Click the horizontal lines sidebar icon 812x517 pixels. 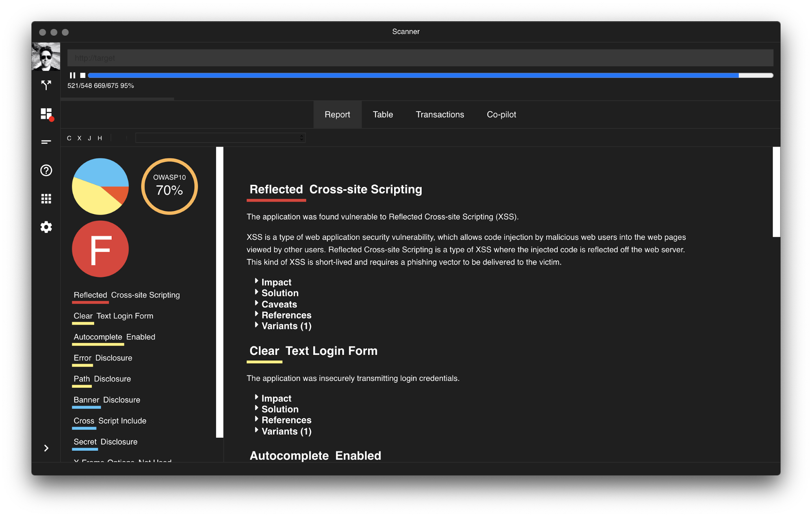point(46,142)
